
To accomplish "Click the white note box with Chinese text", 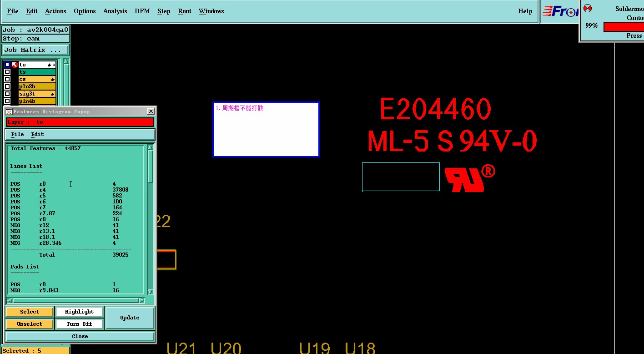I will point(266,129).
